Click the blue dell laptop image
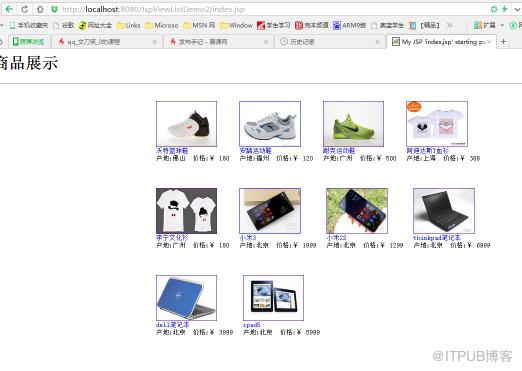This screenshot has height=371, width=522. coord(186,298)
